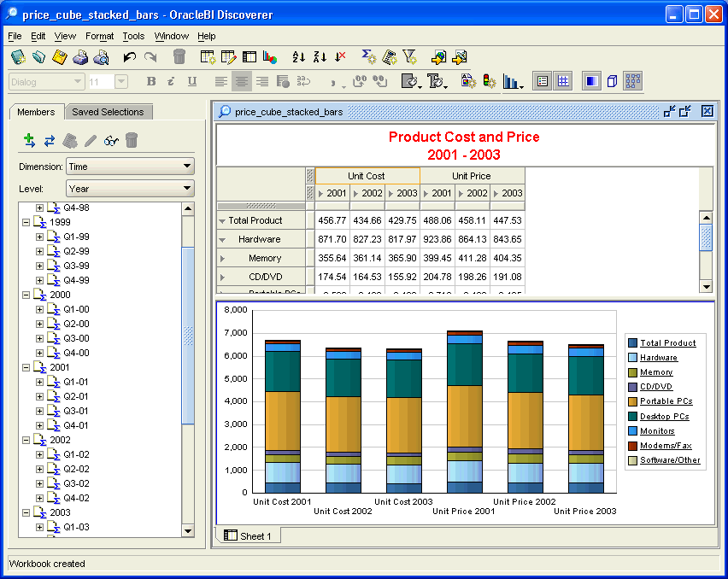728x579 pixels.
Task: Click the drill icon with yellow arrow
Action: click(437, 57)
